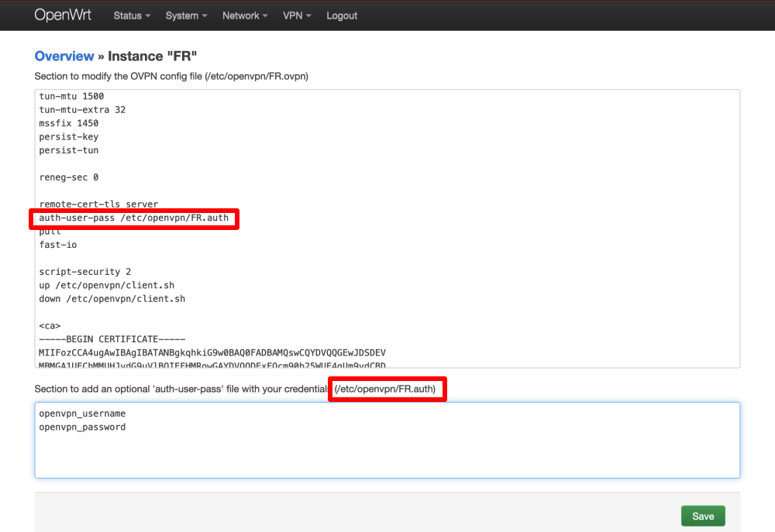Click the 'up /etc/openvpn/client.sh' line
This screenshot has height=532, width=775.
coord(107,286)
